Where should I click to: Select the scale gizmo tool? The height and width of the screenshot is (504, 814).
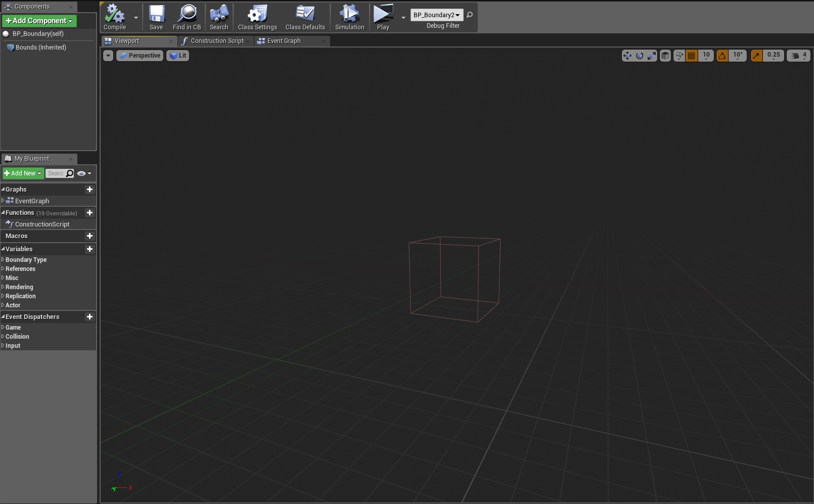(652, 56)
